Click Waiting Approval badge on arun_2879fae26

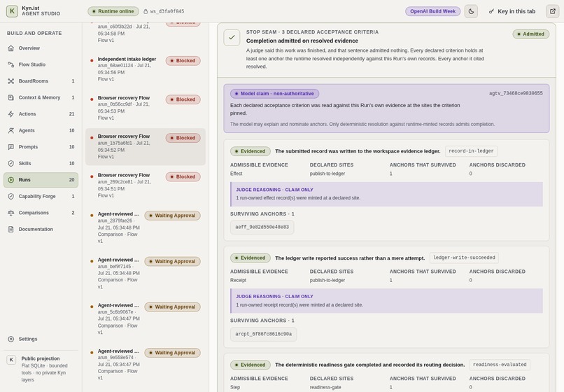click(x=172, y=216)
